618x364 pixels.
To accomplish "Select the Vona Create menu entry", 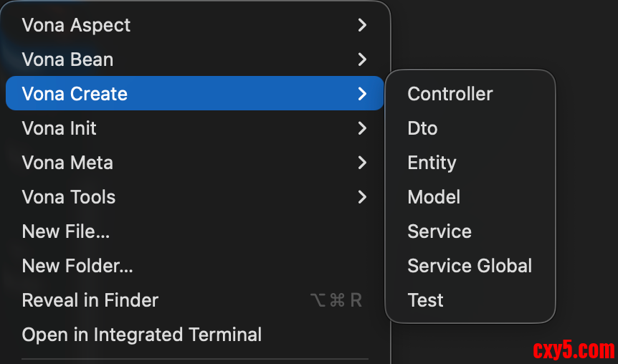I will [x=75, y=94].
